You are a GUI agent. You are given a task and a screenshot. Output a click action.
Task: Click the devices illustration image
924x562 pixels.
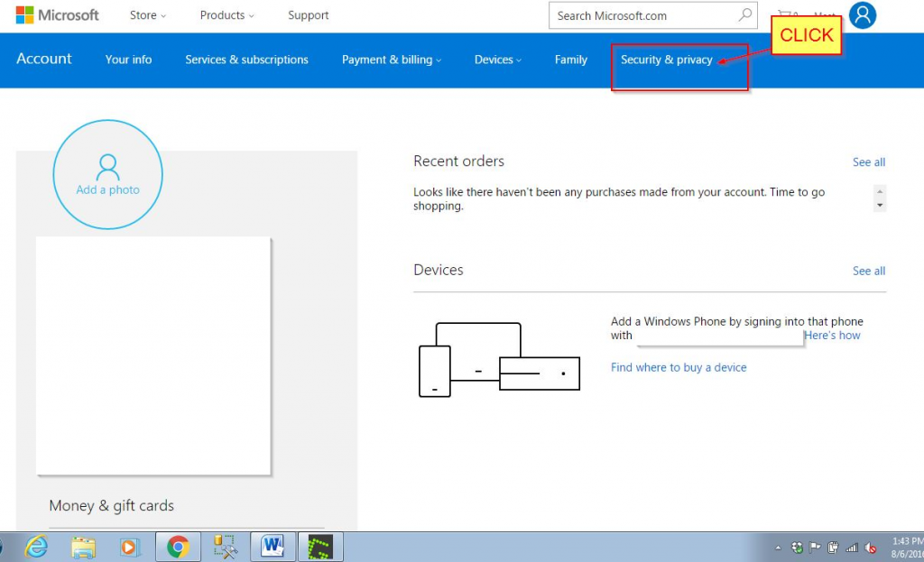(499, 359)
